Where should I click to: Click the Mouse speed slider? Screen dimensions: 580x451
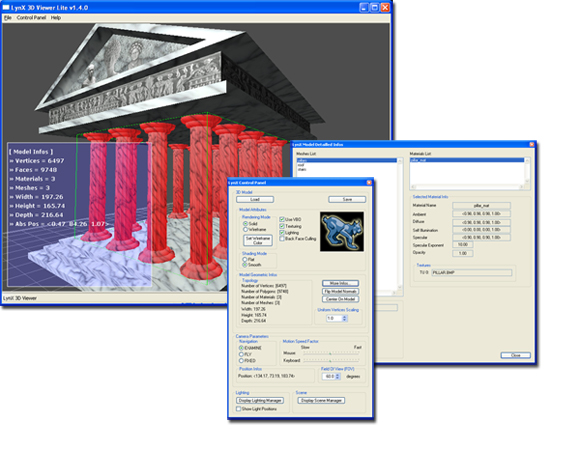331,353
